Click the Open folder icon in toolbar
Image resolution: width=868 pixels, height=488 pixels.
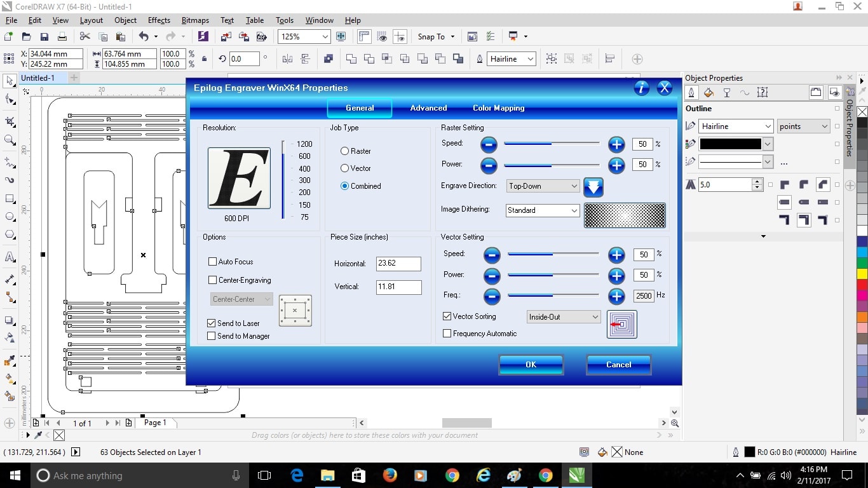pos(27,37)
